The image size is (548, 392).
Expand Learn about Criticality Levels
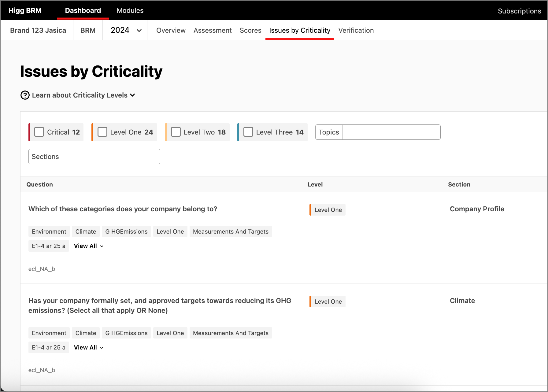click(x=83, y=95)
